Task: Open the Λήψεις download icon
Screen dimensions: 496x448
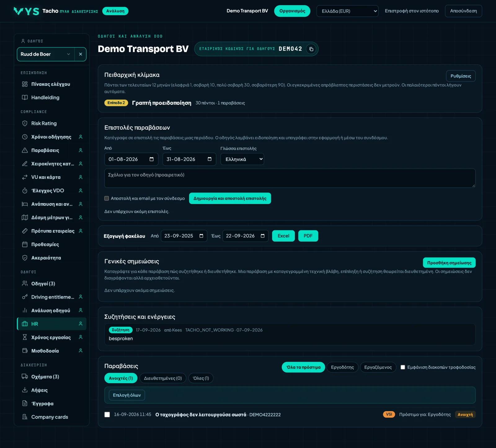Action: pos(25,390)
